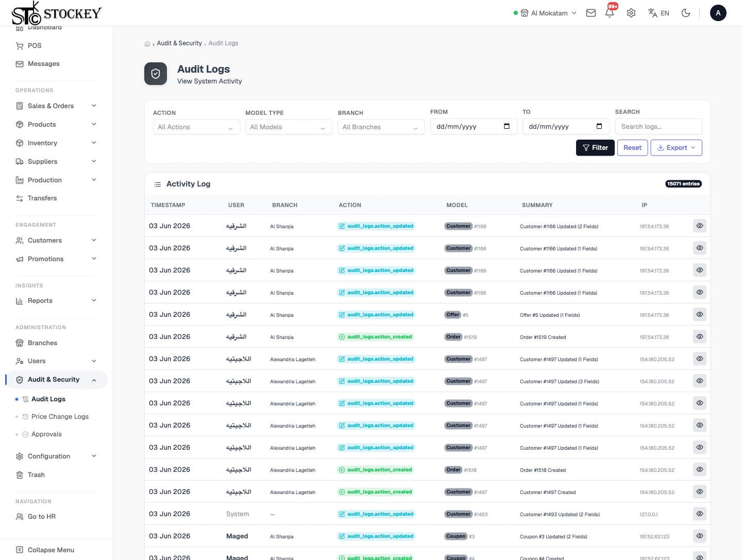Expand Customers sidebar section
The height and width of the screenshot is (560, 742).
56,240
